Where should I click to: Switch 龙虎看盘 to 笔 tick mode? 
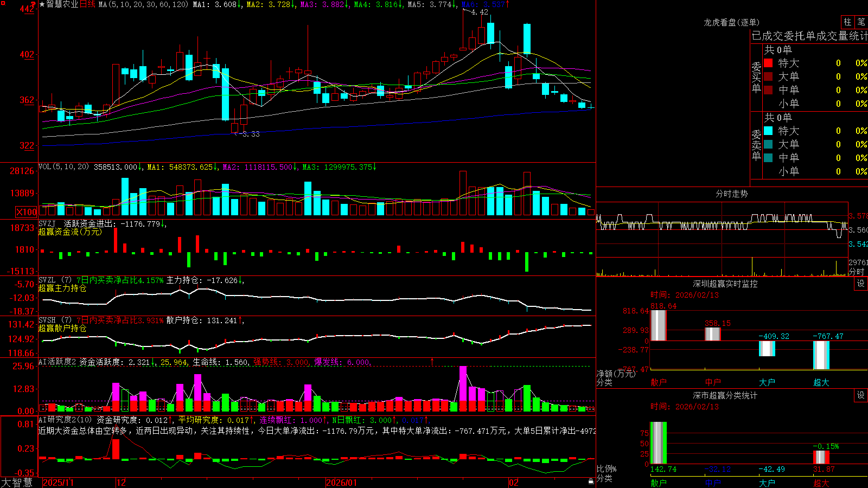(x=861, y=22)
